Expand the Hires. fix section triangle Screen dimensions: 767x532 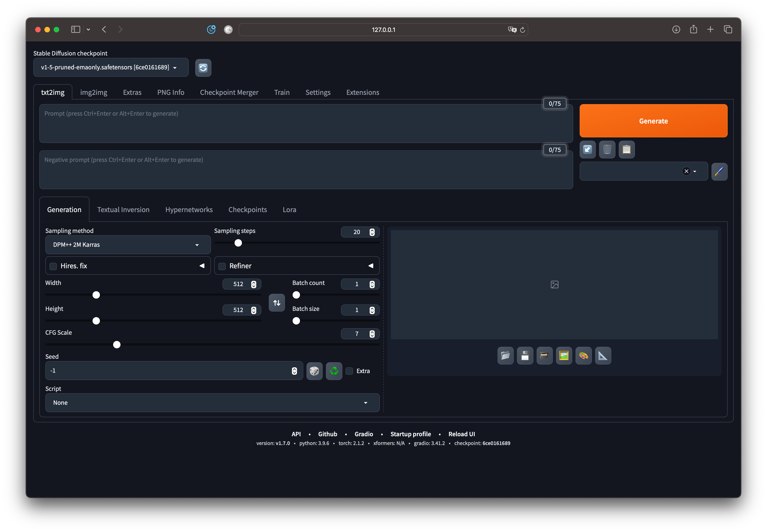(202, 266)
